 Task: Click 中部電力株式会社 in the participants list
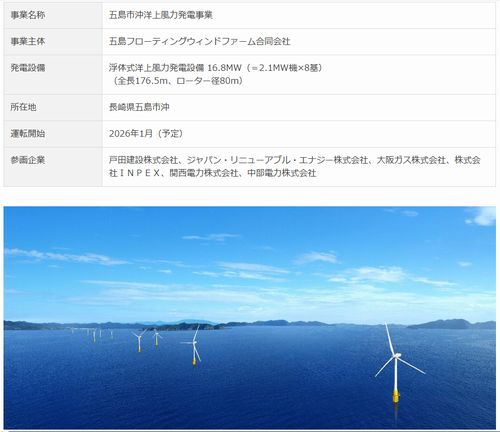282,173
